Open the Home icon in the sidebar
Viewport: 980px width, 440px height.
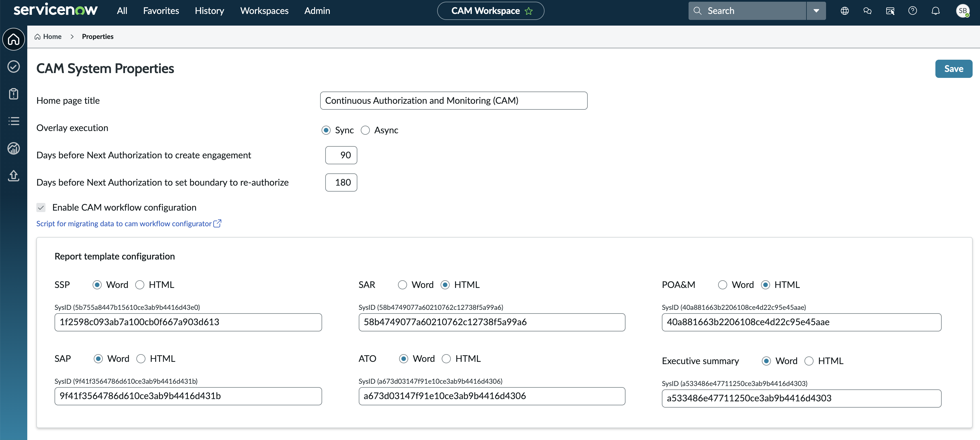14,39
